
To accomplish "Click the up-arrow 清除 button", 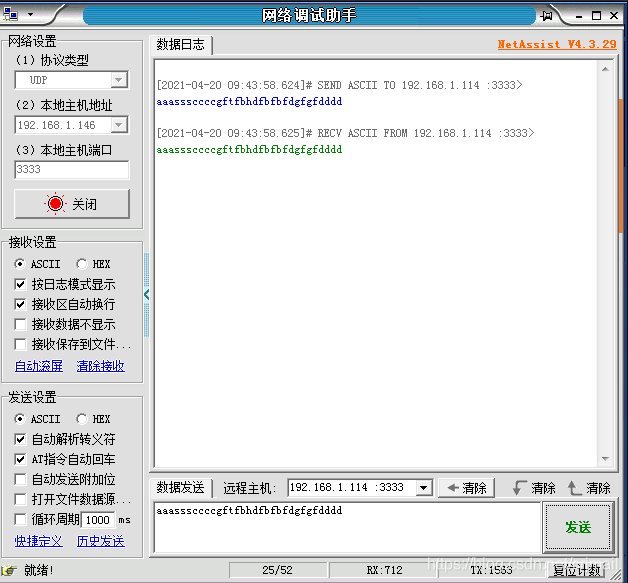I will pyautogui.click(x=589, y=488).
